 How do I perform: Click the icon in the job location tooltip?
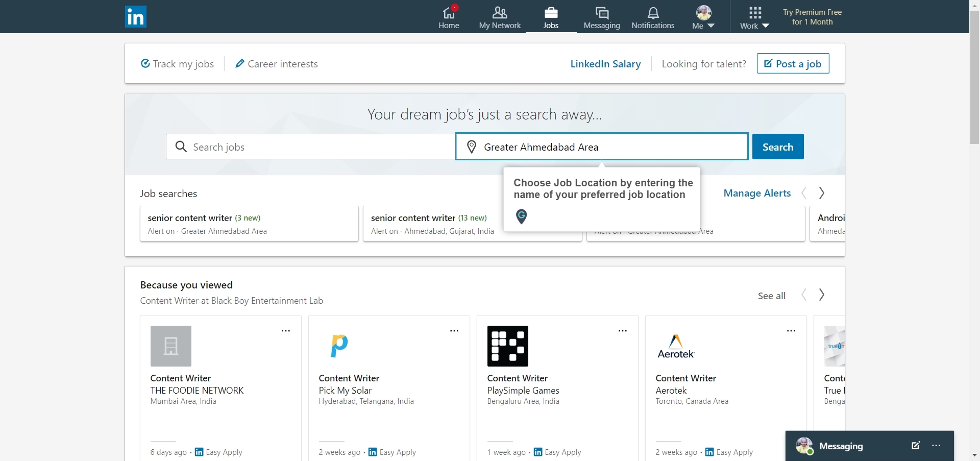521,216
